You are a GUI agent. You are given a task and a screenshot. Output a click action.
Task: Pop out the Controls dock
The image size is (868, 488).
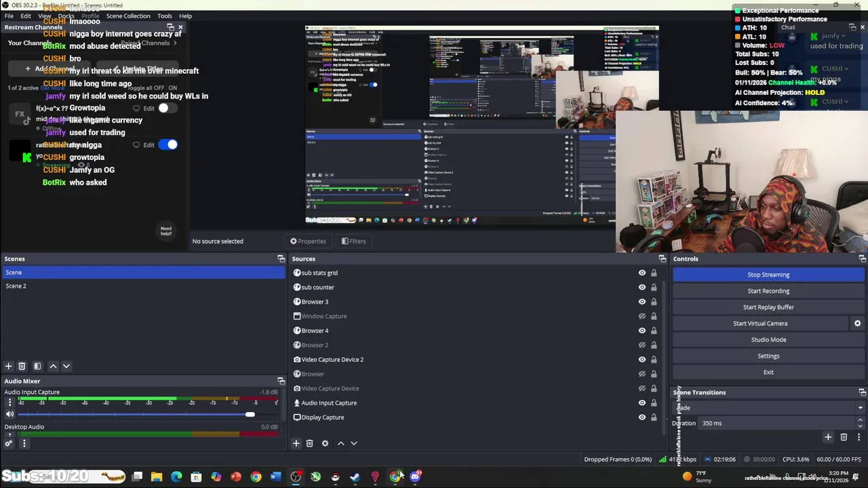(862, 259)
